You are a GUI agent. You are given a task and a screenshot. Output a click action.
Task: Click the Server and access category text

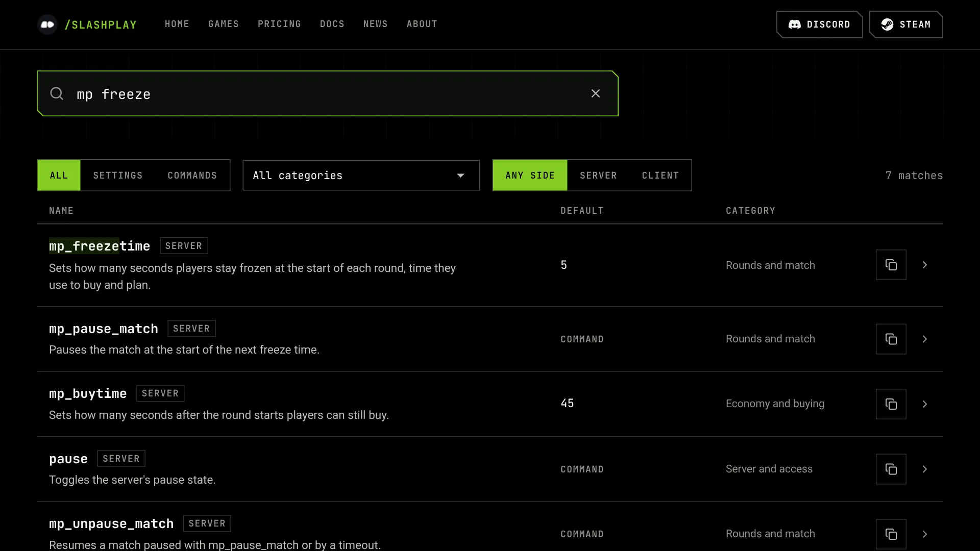(769, 469)
